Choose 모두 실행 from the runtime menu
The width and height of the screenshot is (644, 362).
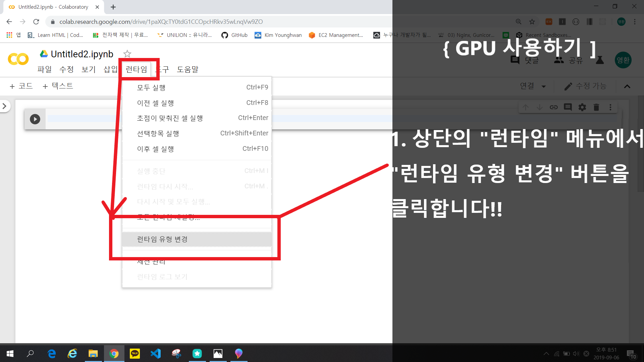[151, 87]
